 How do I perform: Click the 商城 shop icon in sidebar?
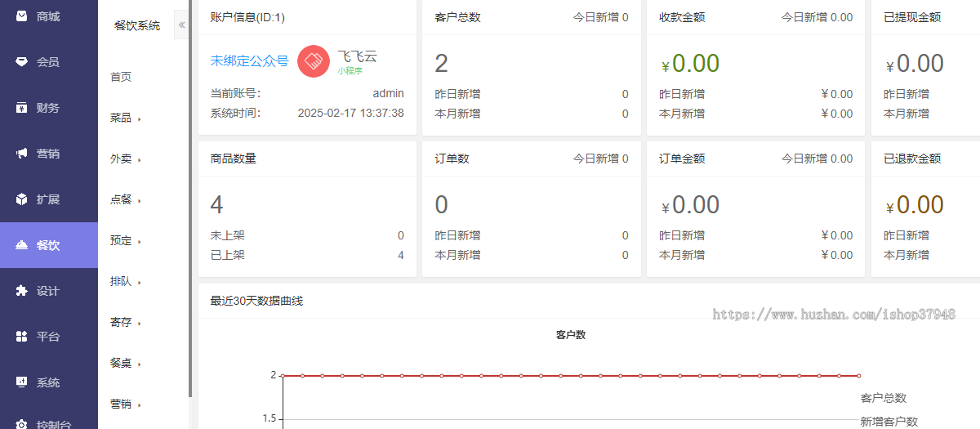point(21,16)
